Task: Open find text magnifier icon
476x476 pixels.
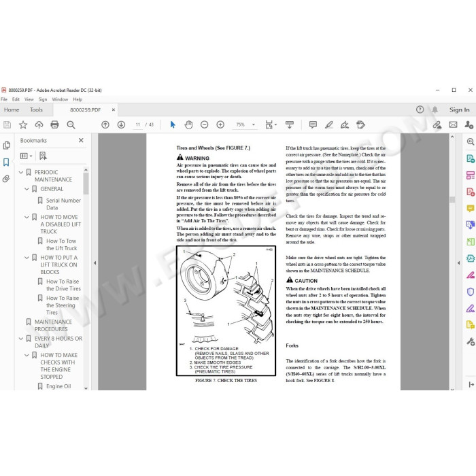Action: click(71, 124)
